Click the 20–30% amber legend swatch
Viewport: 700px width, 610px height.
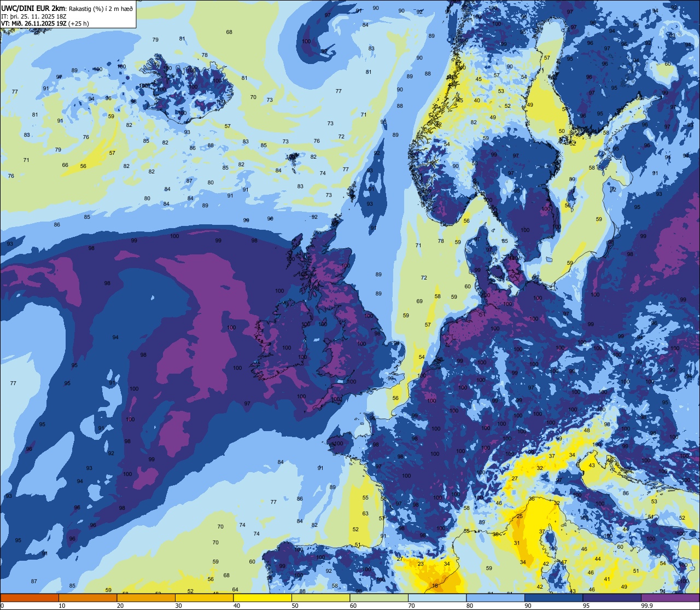[146, 597]
